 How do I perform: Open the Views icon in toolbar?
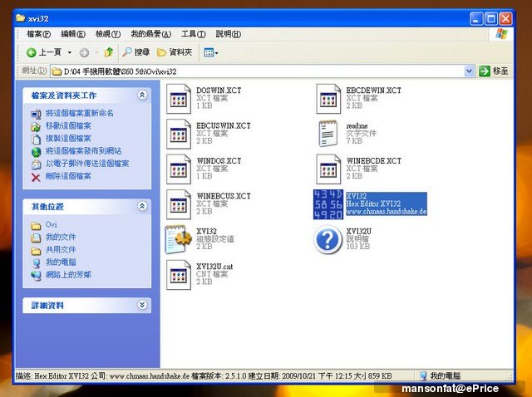[209, 52]
